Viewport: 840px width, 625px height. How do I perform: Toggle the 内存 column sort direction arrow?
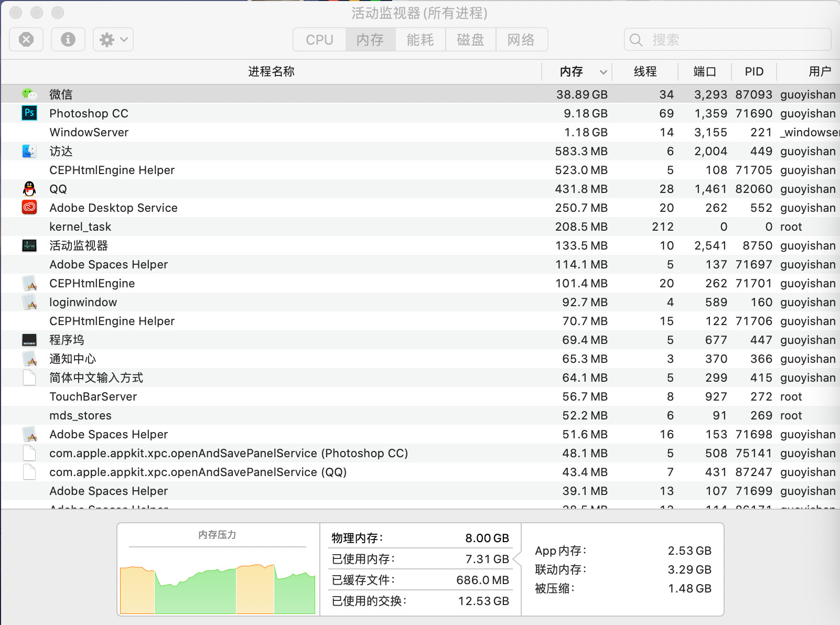click(604, 72)
